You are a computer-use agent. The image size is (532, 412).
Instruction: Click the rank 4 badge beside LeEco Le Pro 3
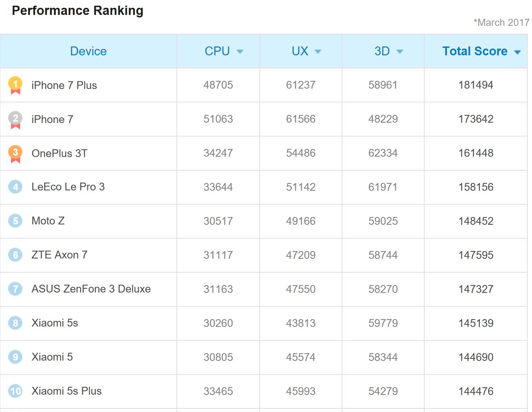coord(15,187)
